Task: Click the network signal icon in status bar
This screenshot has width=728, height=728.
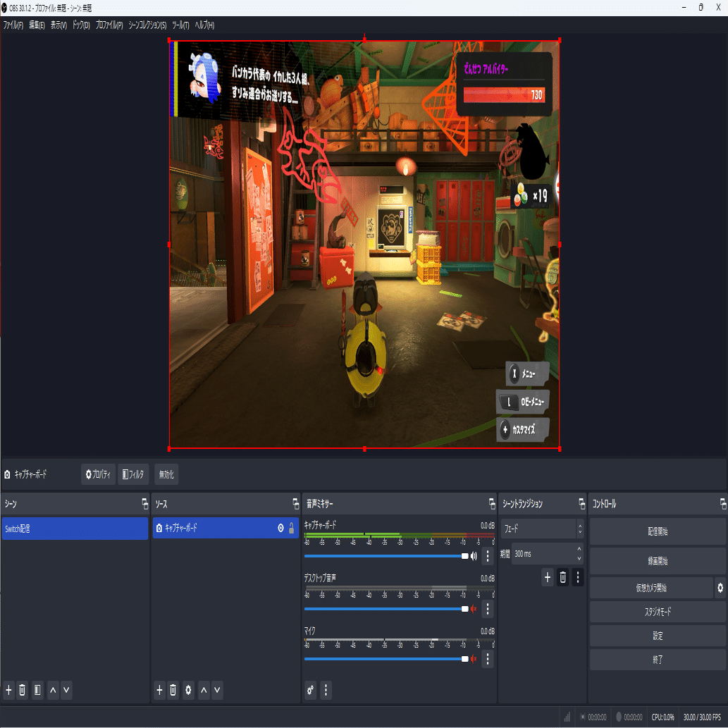Action: tap(567, 717)
